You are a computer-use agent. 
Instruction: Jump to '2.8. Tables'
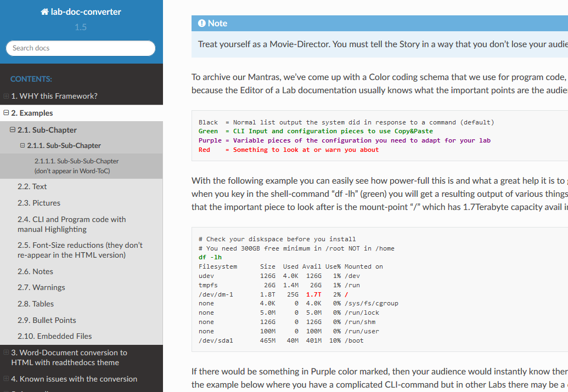(x=36, y=304)
